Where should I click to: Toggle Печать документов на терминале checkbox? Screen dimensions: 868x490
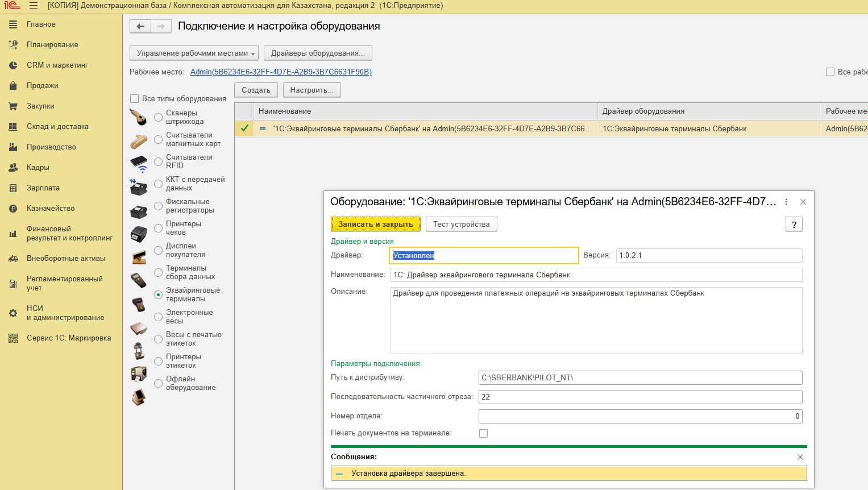(x=483, y=433)
